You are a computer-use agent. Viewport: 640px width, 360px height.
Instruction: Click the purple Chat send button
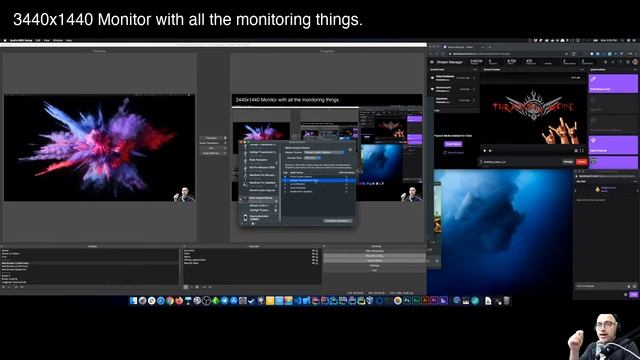[x=633, y=294]
